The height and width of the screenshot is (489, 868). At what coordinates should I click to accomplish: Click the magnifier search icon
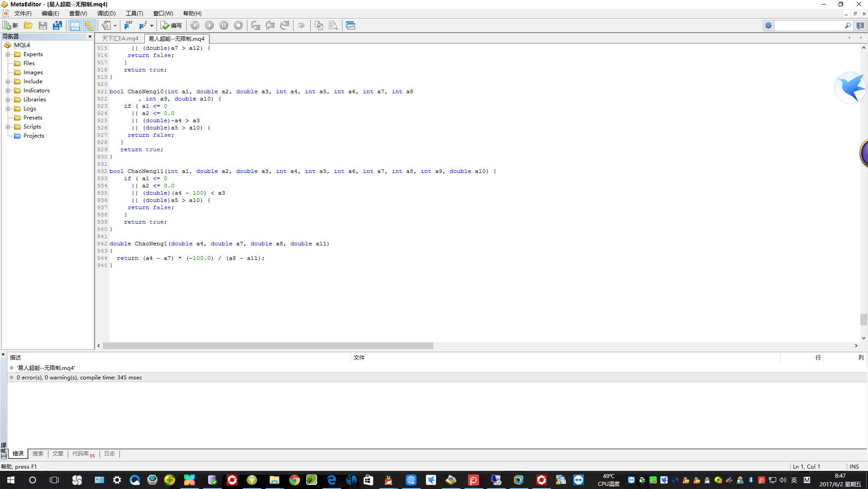pyautogui.click(x=848, y=25)
